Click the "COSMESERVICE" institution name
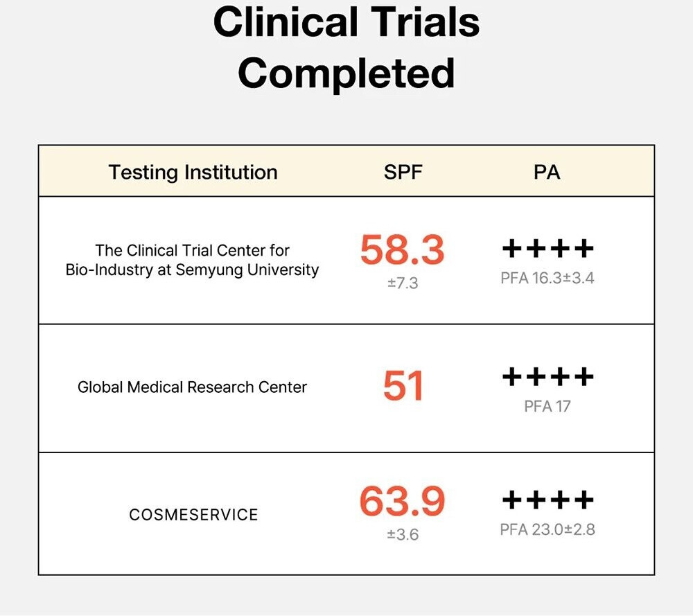693x616 pixels. (193, 515)
